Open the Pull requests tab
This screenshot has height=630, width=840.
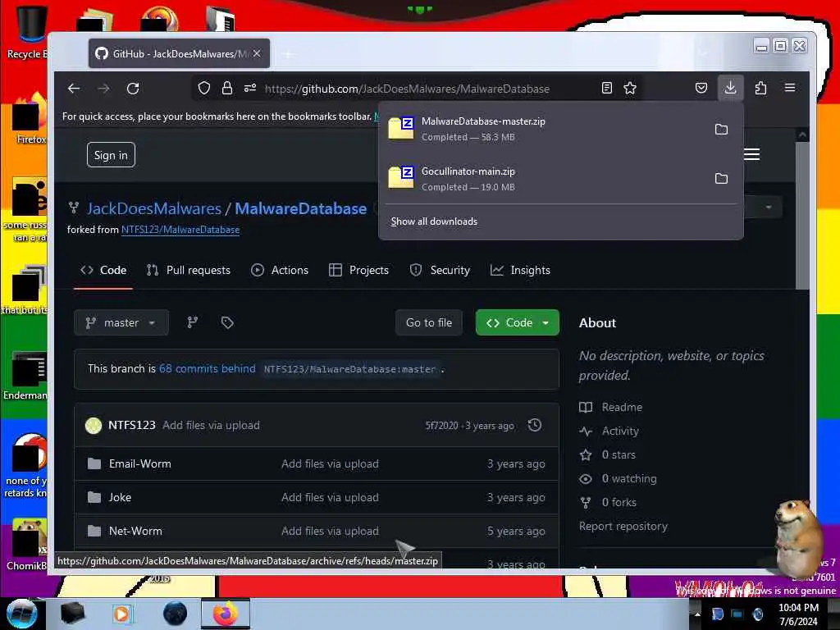[189, 270]
